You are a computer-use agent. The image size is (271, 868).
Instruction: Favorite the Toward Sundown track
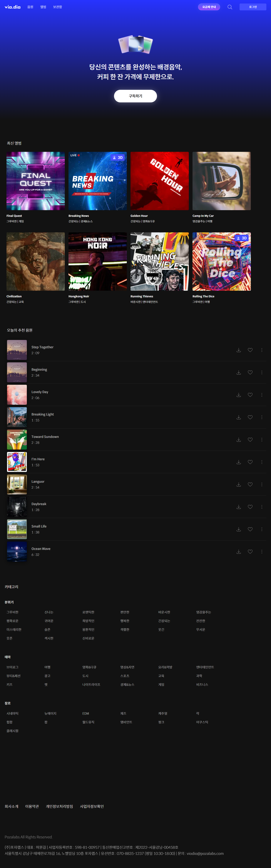tap(250, 440)
